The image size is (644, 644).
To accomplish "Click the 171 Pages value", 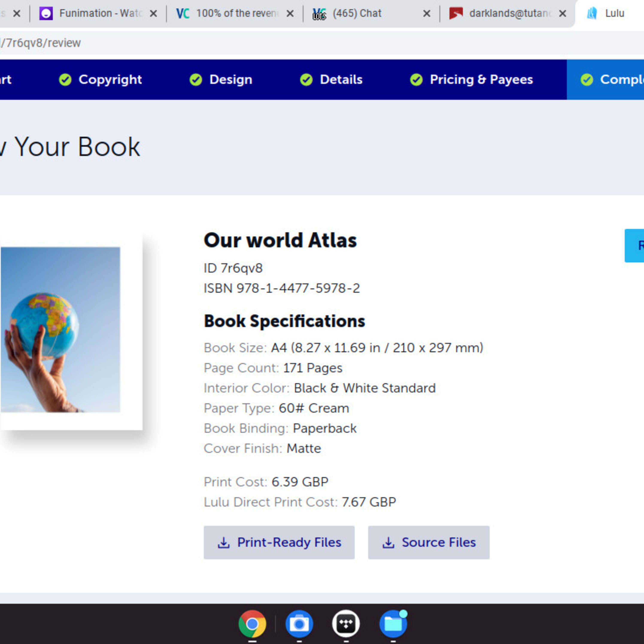I will (x=313, y=368).
